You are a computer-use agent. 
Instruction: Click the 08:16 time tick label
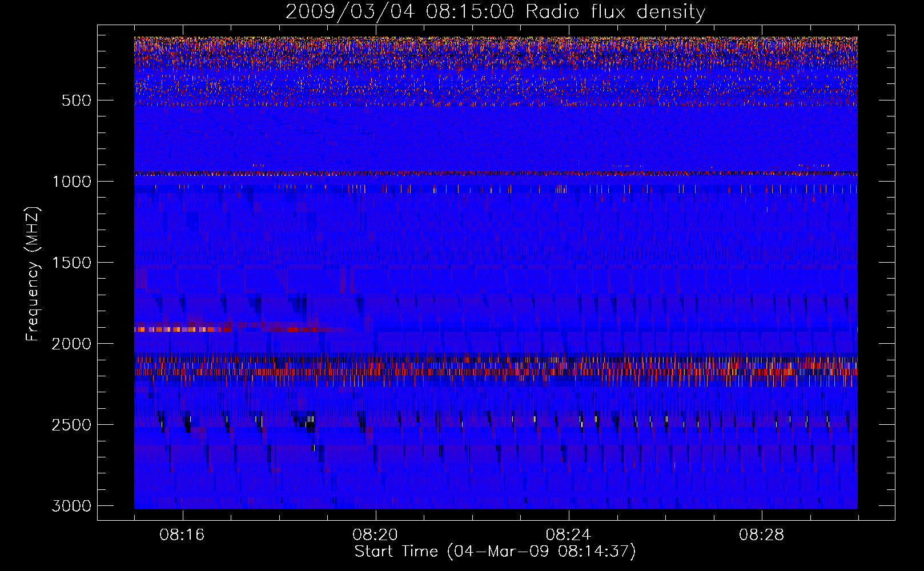[182, 535]
